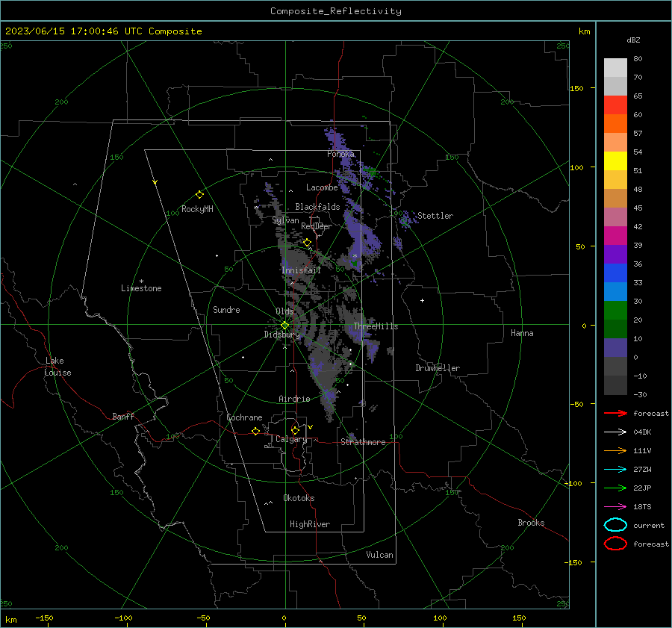Click the yellow diamond marker near RockyMH

click(x=199, y=195)
